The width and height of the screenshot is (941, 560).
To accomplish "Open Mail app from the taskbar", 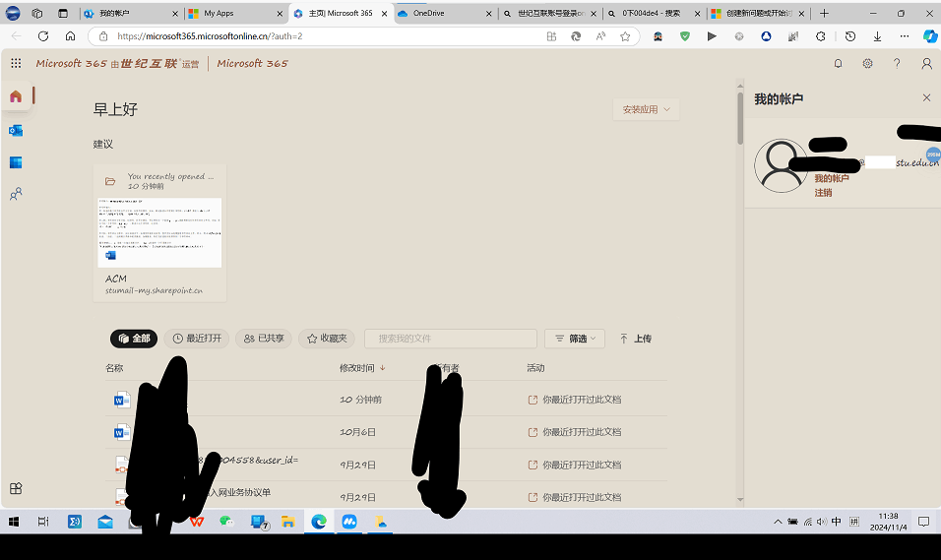I will click(105, 522).
